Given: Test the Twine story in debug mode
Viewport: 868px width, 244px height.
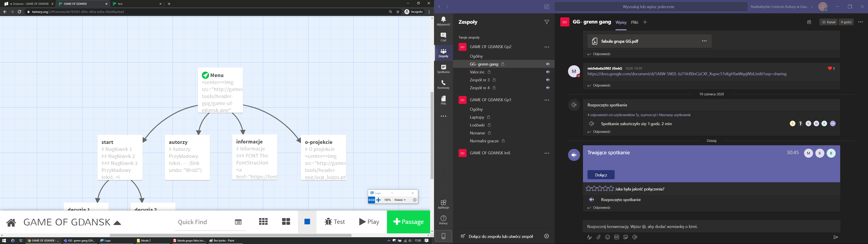Looking at the screenshot, I should click(335, 222).
